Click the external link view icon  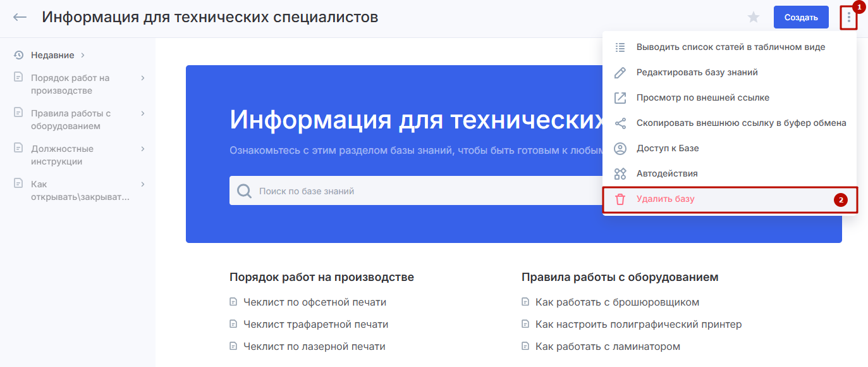[x=620, y=98]
